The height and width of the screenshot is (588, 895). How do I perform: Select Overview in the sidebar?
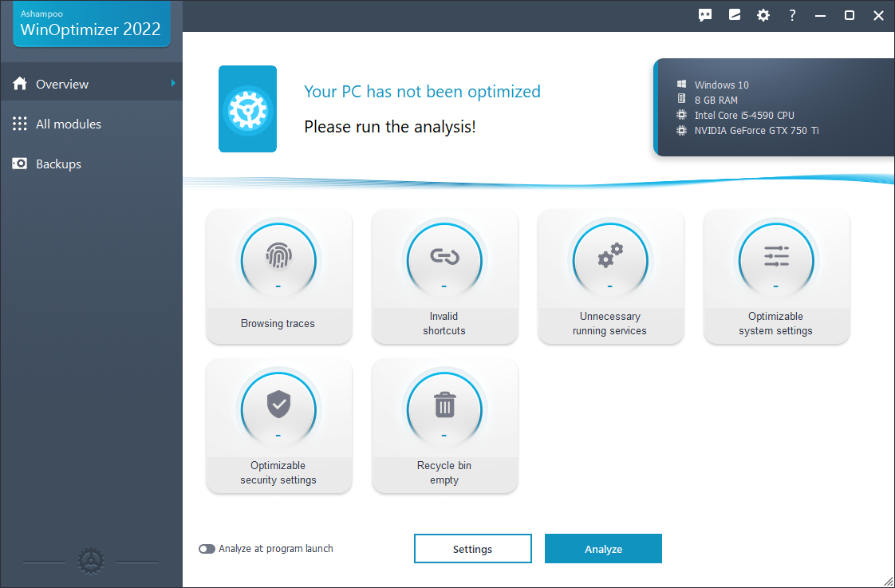[61, 84]
